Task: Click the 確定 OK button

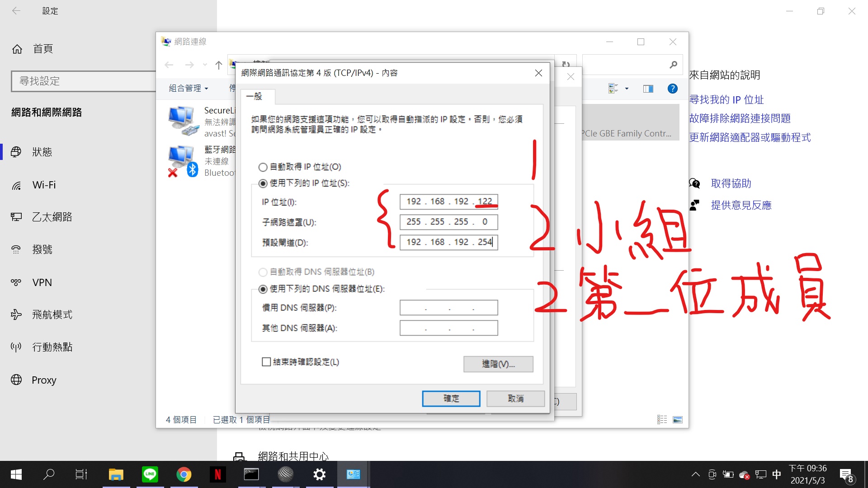Action: point(451,399)
